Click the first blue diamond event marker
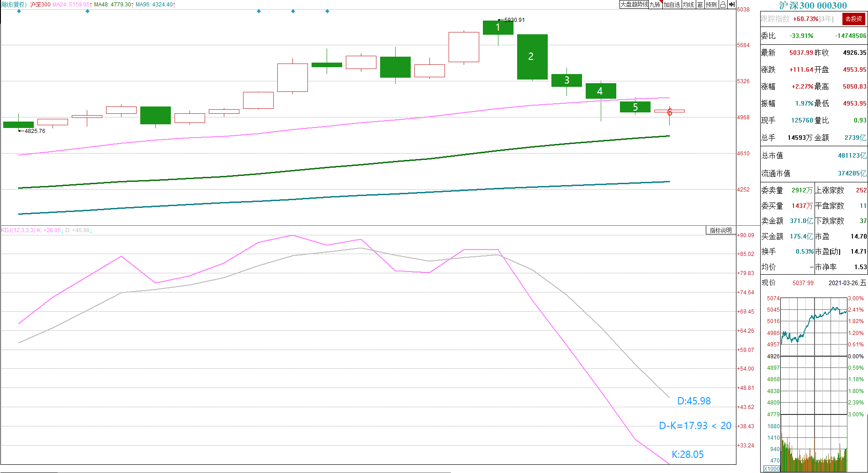Image resolution: width=868 pixels, height=473 pixels. click(19, 11)
